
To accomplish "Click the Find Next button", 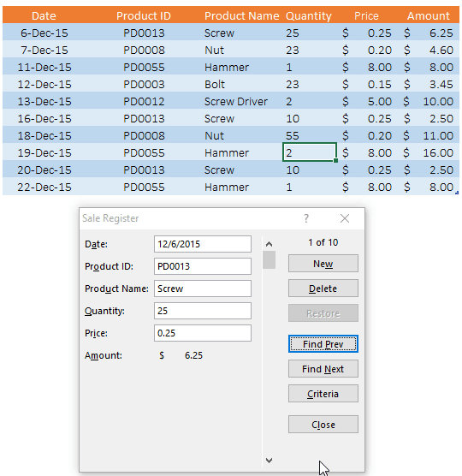I will pyautogui.click(x=323, y=369).
